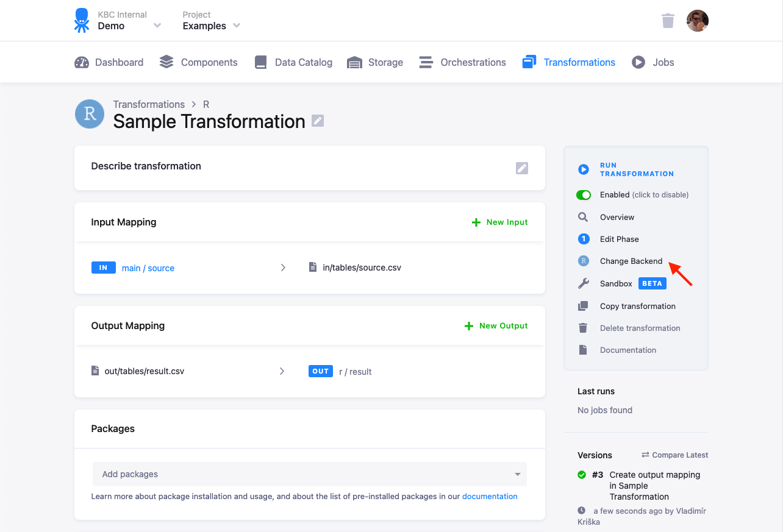783x532 pixels.
Task: Click the OUT badge of output mapping
Action: tap(321, 371)
